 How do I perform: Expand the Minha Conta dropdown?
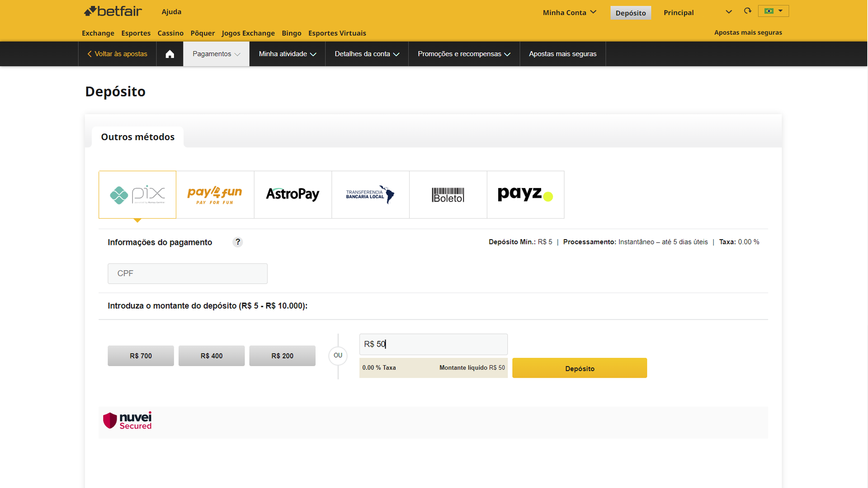569,13
